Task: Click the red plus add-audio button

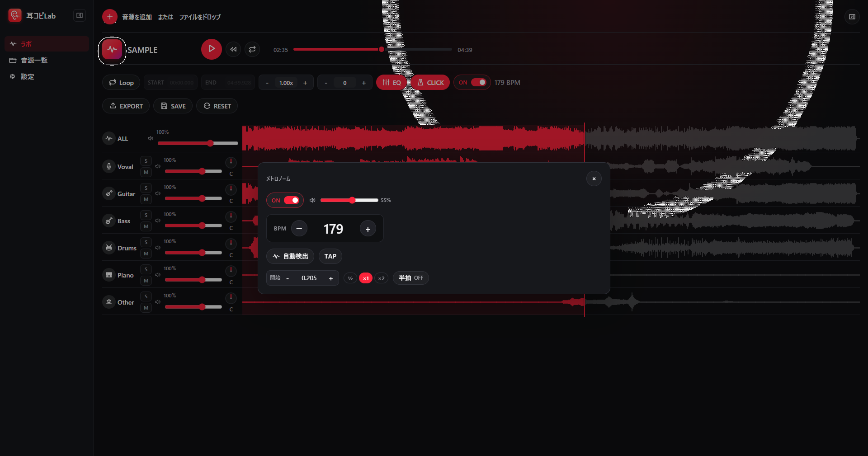Action: pyautogui.click(x=109, y=17)
